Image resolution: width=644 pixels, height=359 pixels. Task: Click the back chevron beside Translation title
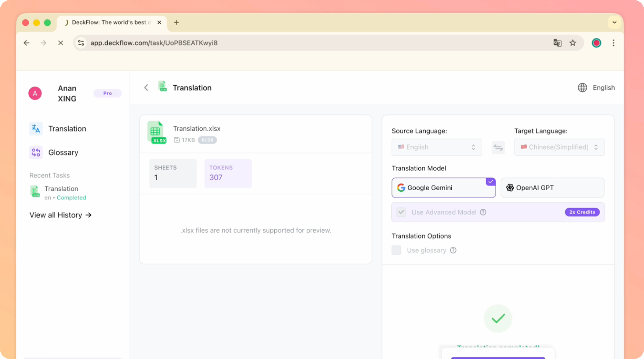(146, 88)
